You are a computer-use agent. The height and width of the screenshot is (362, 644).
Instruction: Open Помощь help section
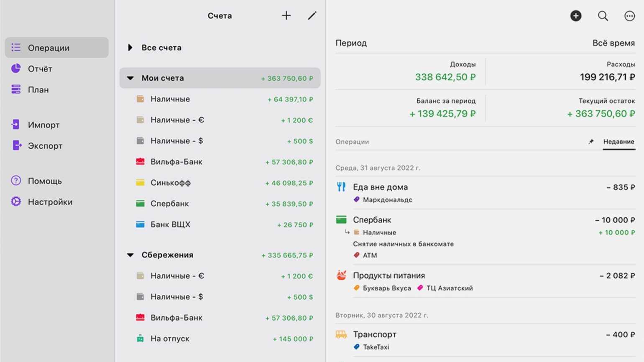click(x=44, y=181)
